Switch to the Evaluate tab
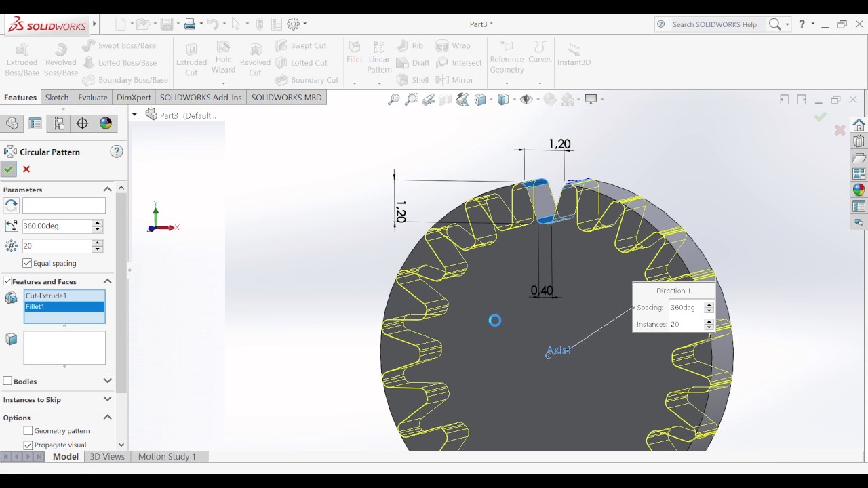 pos(93,98)
